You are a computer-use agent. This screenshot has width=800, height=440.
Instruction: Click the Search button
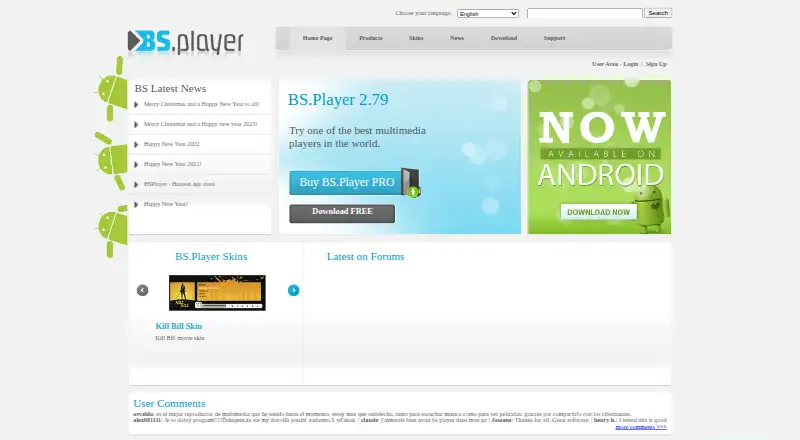658,13
